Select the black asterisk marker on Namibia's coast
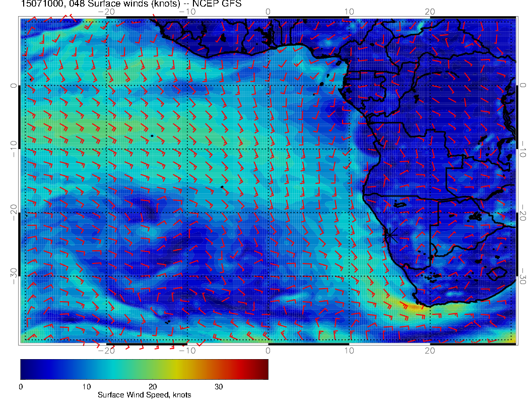The image size is (532, 411). [390, 235]
